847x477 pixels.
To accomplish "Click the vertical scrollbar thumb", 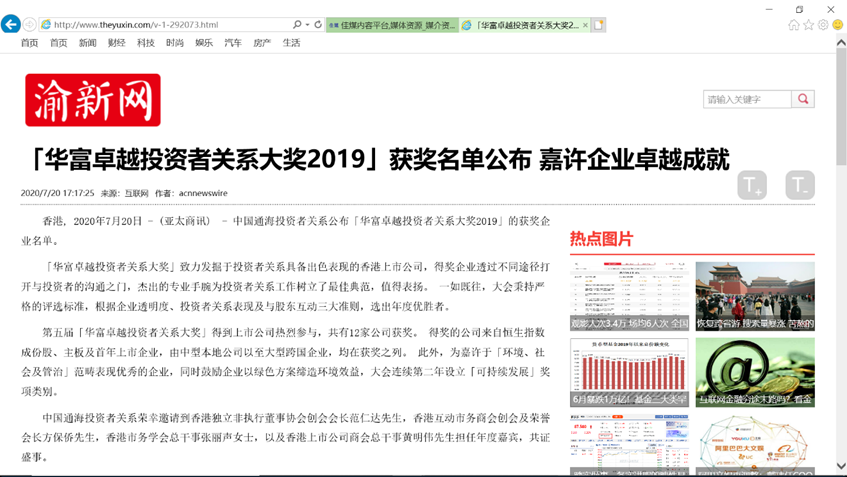I will point(841,106).
